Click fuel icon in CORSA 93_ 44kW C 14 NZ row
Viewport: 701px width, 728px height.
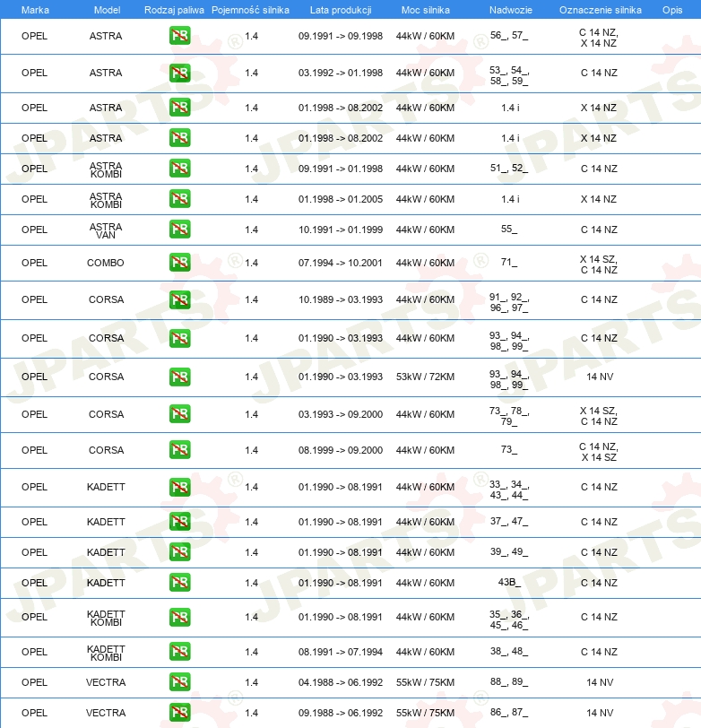179,339
